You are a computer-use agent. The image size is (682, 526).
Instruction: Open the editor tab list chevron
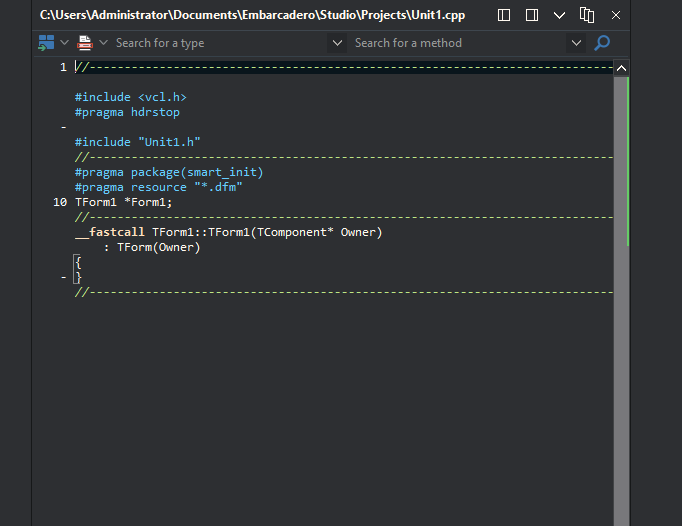[x=559, y=16]
